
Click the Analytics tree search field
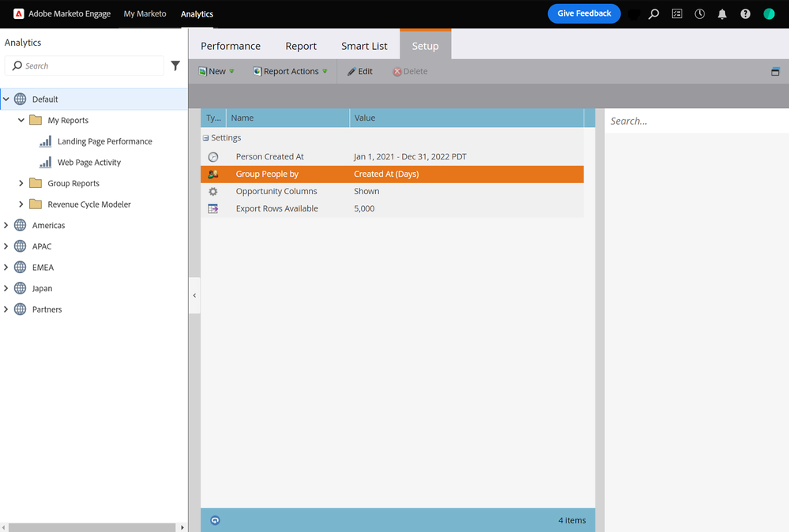[85, 66]
